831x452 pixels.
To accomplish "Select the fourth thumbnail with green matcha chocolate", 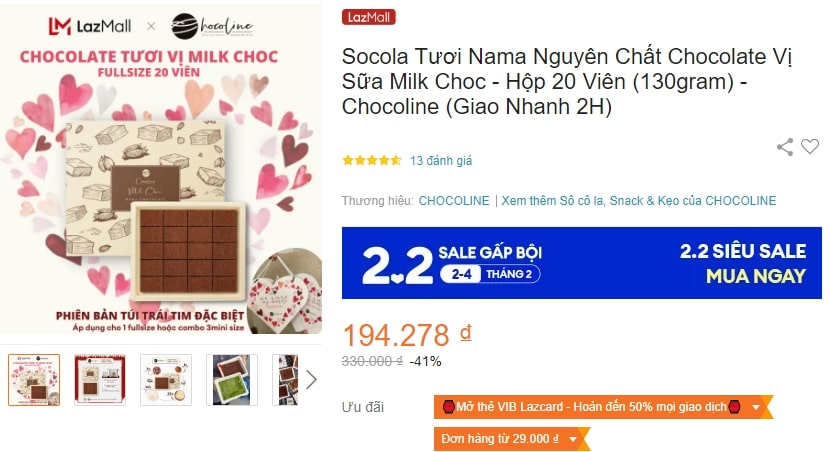I will pos(232,380).
